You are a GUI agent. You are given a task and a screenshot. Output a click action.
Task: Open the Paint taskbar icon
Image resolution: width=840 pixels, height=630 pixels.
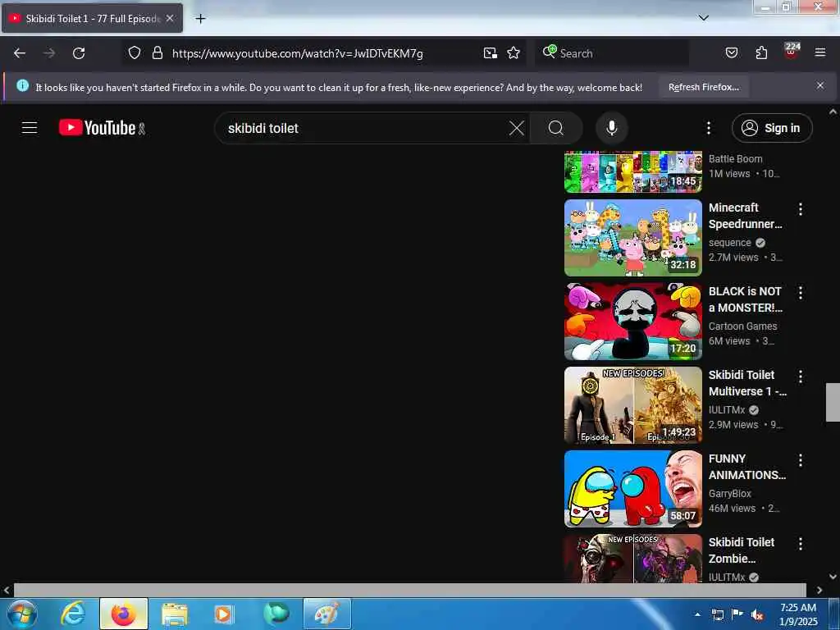click(326, 614)
